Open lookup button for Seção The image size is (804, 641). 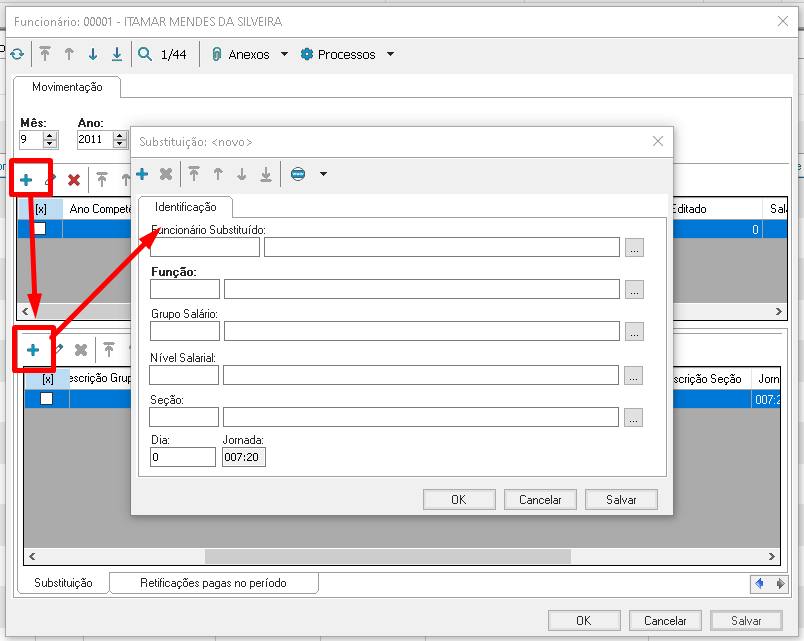point(633,417)
